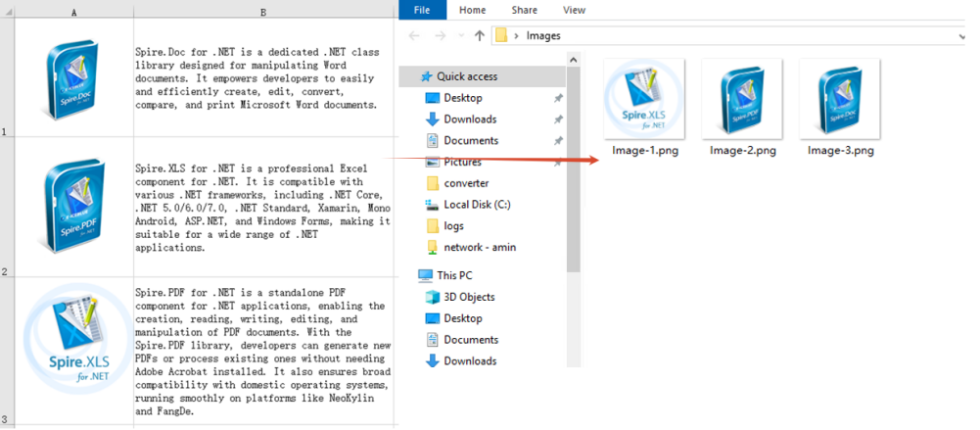Select row 1 header in spreadsheet
Viewport: 980px width, 430px height.
7,77
